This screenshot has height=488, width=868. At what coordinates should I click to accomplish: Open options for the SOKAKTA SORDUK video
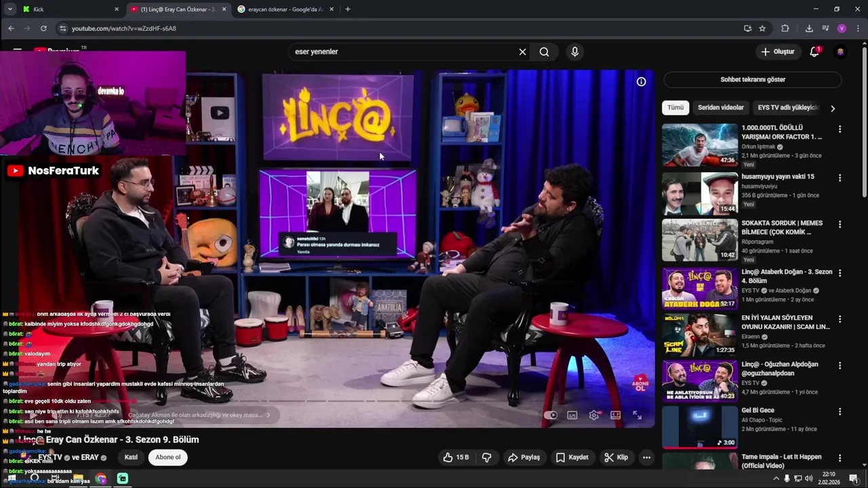click(x=840, y=224)
